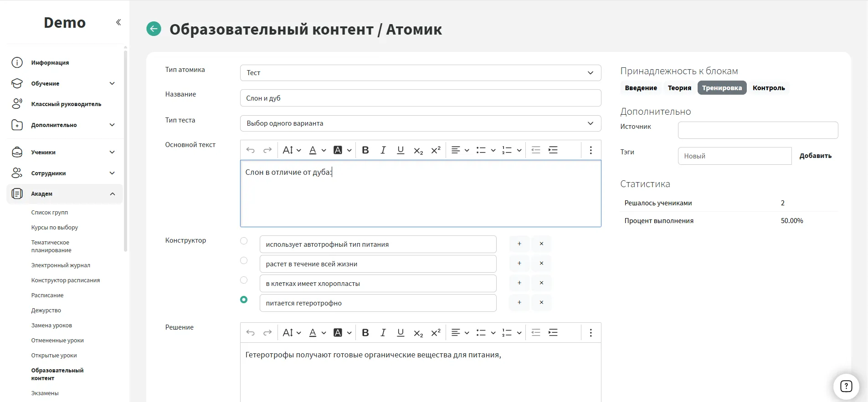Screen dimensions: 868x402
Task: Toggle italic in Основной текст toolbar
Action: pos(383,150)
